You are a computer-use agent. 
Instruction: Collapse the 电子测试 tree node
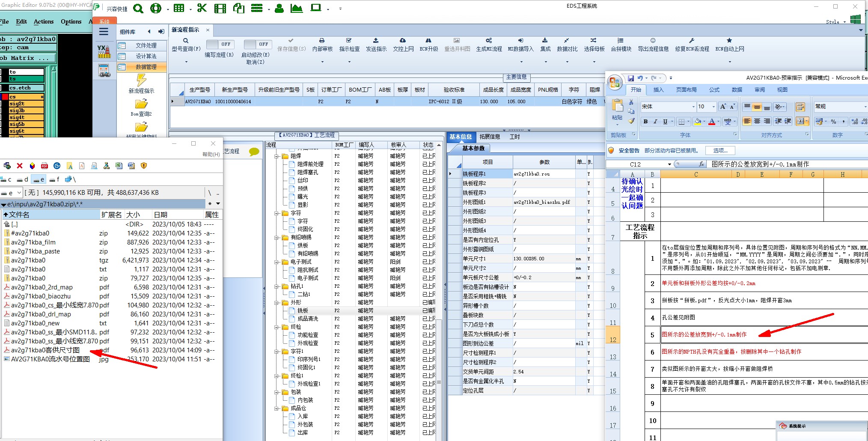[x=277, y=262]
